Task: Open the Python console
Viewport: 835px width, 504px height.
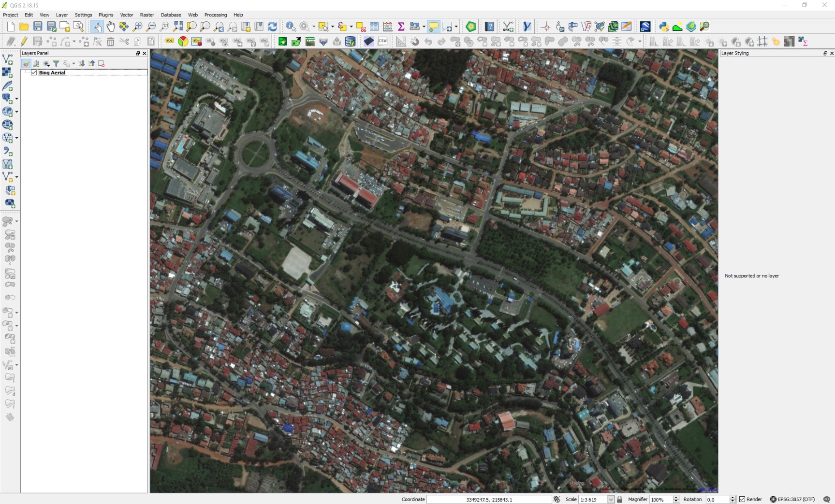Action: pos(664,27)
